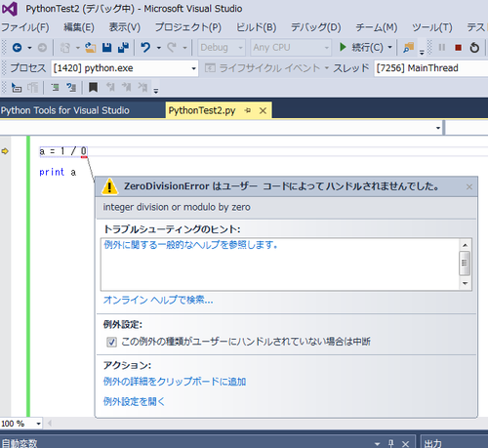Pin the PythonTest2.py tab
Screen dimensions: 488x448
coord(248,110)
